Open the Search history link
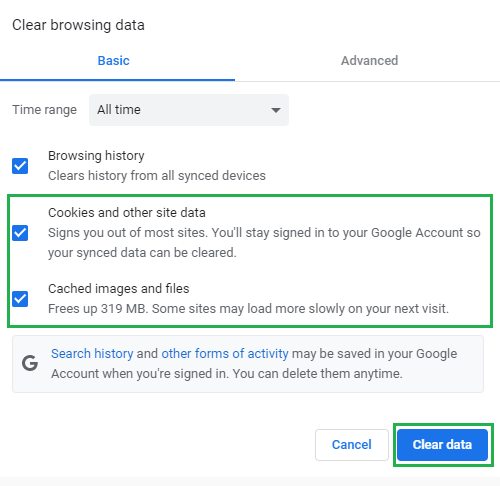 click(x=92, y=353)
